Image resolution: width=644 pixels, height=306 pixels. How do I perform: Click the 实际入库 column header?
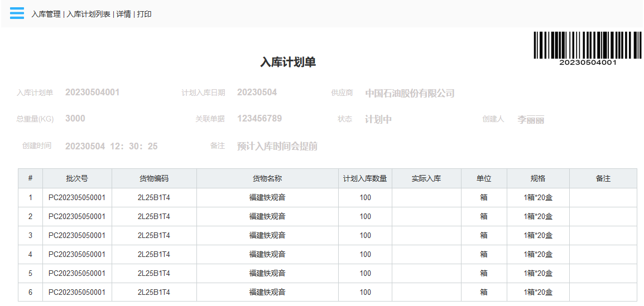[x=426, y=178]
